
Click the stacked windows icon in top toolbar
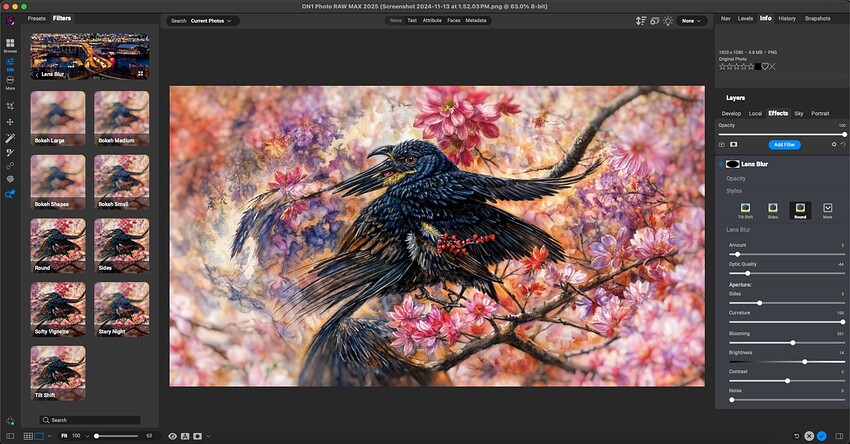(x=655, y=21)
